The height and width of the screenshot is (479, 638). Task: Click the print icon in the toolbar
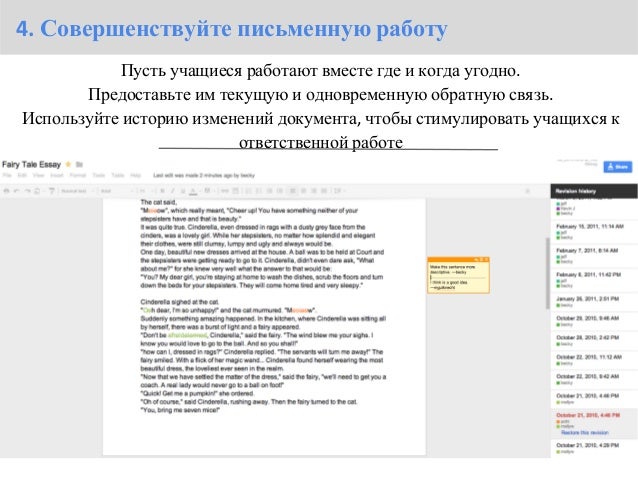coord(7,190)
